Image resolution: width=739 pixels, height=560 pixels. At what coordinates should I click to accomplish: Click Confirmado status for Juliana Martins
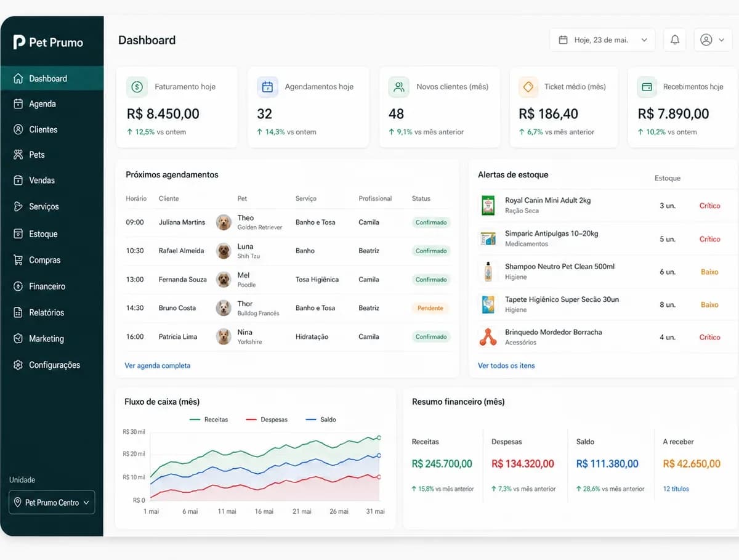(x=431, y=222)
